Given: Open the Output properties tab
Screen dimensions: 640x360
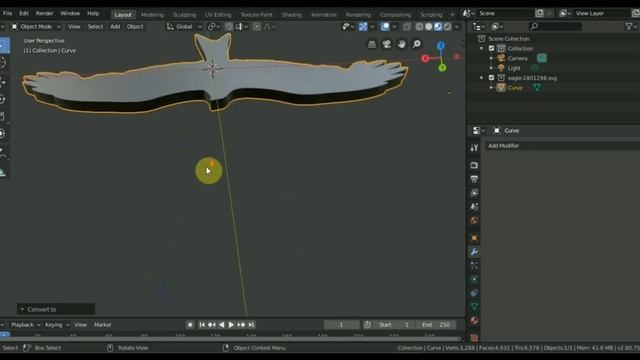Looking at the screenshot, I should coord(474,179).
